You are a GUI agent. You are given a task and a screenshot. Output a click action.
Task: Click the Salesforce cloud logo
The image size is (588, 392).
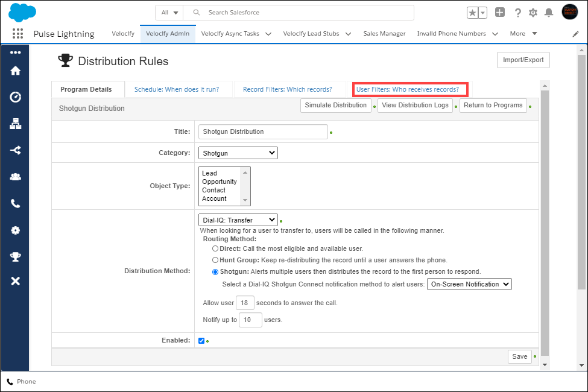tap(22, 13)
